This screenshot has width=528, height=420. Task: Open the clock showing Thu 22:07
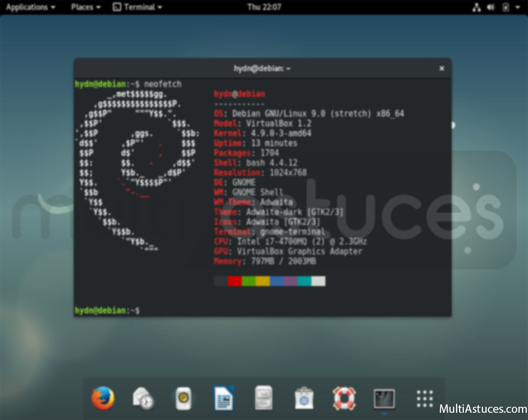coord(264,7)
